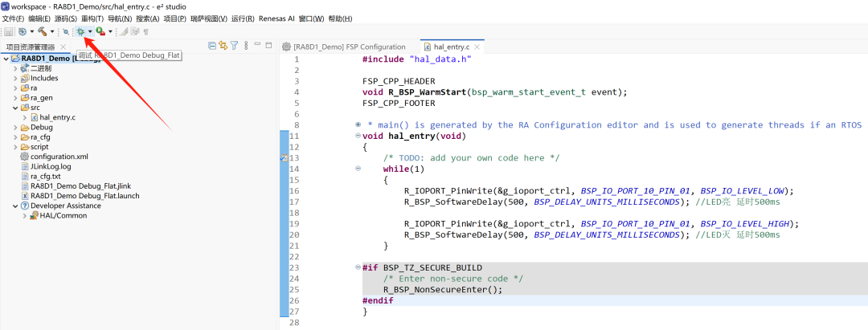Minimize the project explorer panel
868x330 pixels.
tap(258, 45)
